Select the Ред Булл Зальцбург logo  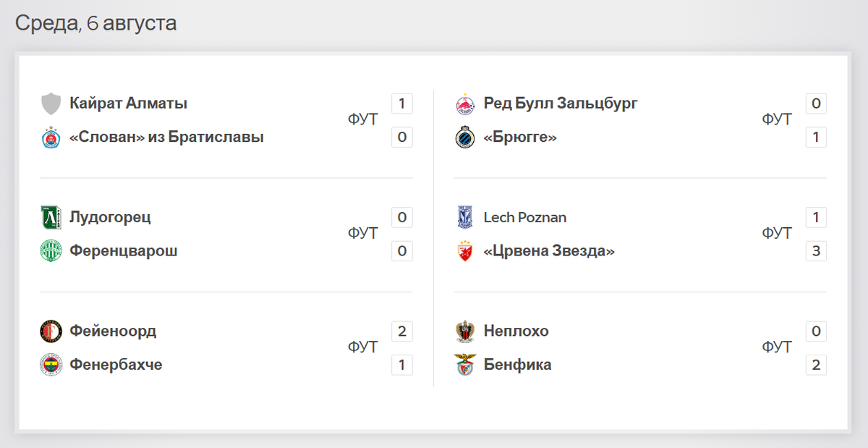coord(464,103)
